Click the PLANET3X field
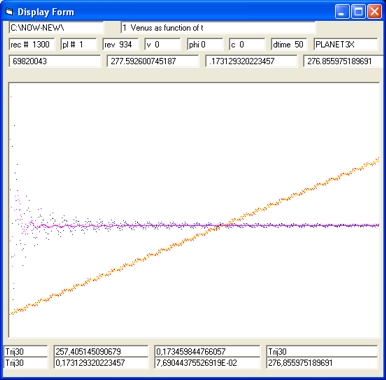The width and height of the screenshot is (386, 380). (x=346, y=44)
